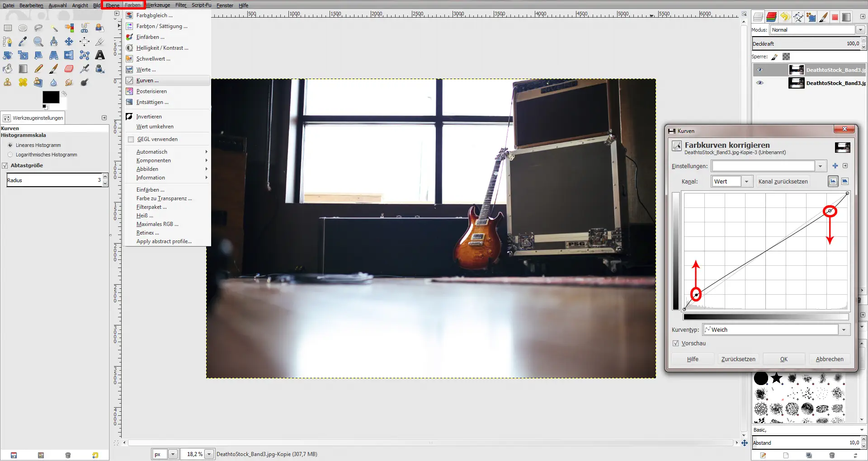Activate the Clone stamp tool
The image size is (868, 461).
tap(7, 82)
